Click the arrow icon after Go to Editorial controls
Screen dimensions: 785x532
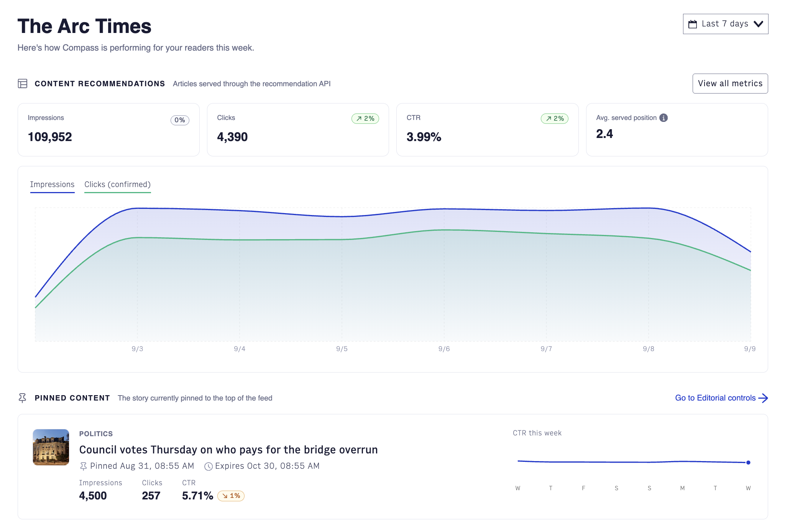[x=763, y=398]
